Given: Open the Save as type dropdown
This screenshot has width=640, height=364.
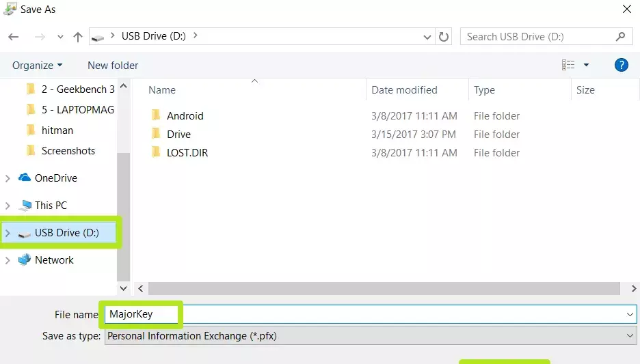Looking at the screenshot, I should tap(371, 336).
